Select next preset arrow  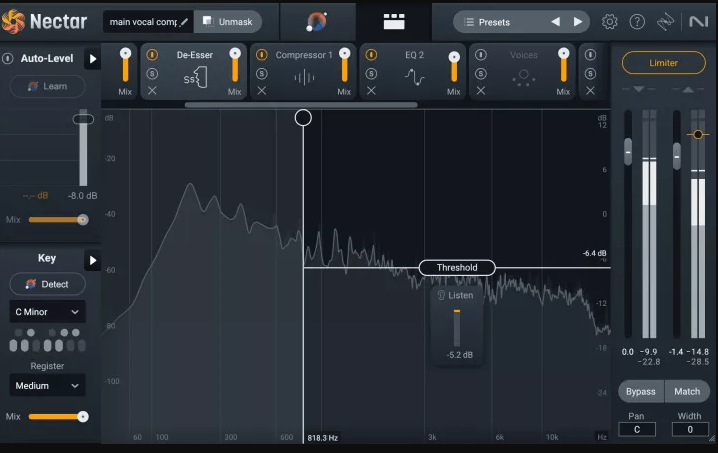pos(578,22)
